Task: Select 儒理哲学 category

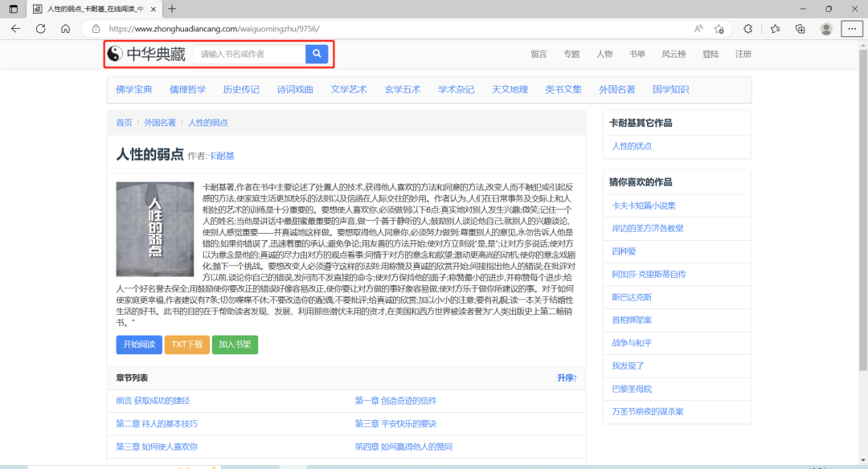Action: pyautogui.click(x=187, y=89)
